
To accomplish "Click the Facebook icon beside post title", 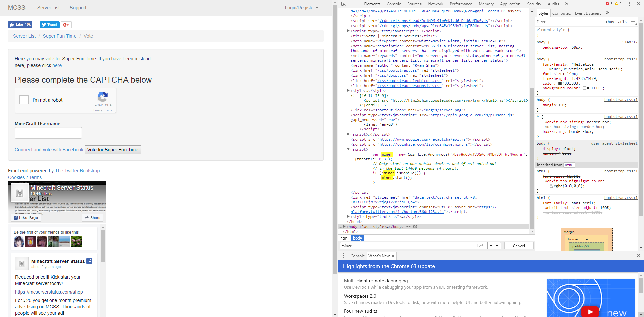I will pos(89,261).
